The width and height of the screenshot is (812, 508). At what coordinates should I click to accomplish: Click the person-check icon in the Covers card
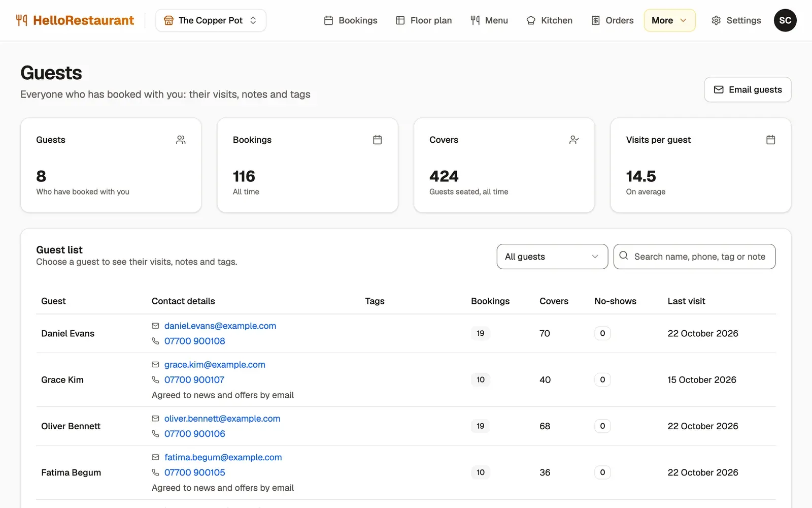click(x=574, y=140)
